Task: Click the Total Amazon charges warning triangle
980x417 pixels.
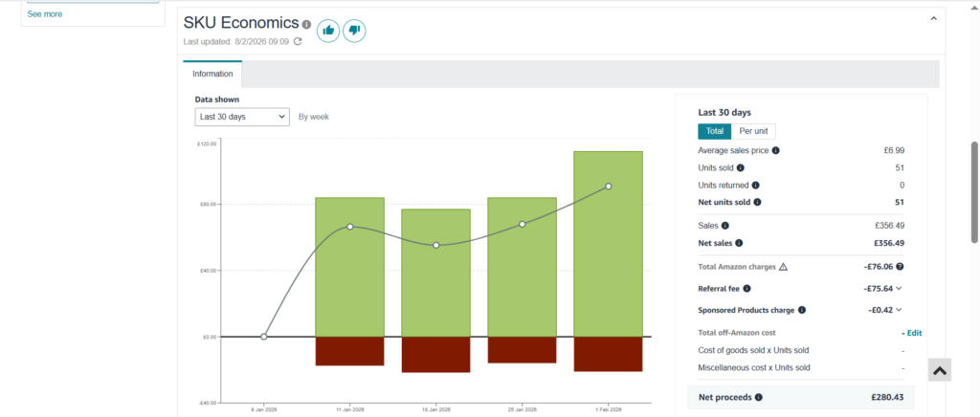Action: (x=783, y=267)
